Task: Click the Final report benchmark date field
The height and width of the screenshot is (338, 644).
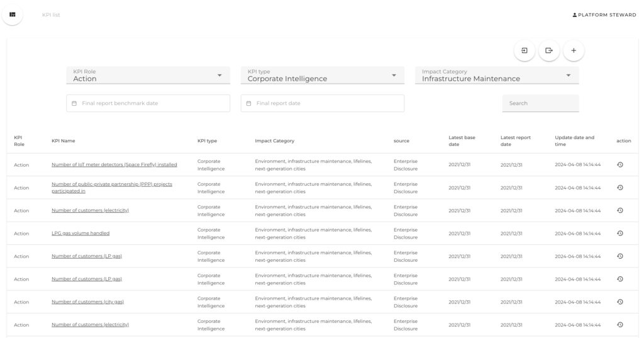Action: (x=148, y=103)
